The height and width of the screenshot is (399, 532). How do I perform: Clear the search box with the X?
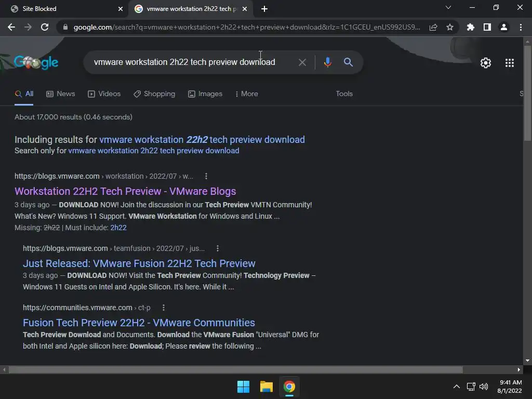(x=302, y=62)
